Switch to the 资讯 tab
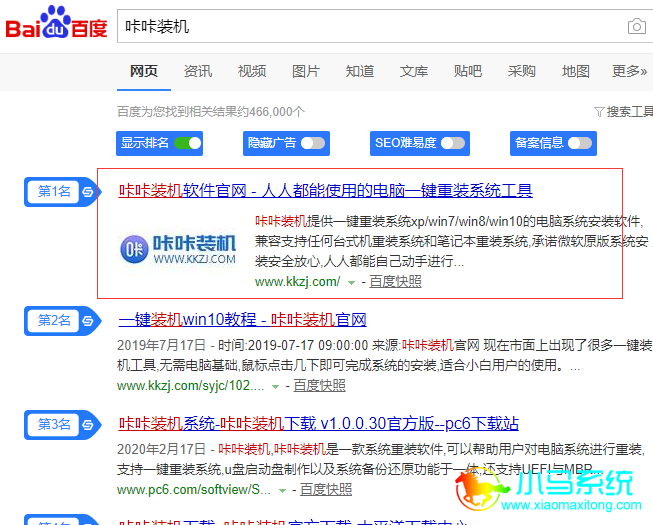The width and height of the screenshot is (653, 525). (x=198, y=71)
